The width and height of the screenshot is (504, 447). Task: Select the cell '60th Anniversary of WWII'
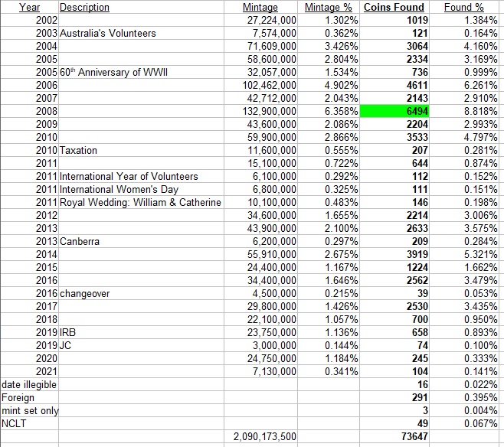coord(141,72)
